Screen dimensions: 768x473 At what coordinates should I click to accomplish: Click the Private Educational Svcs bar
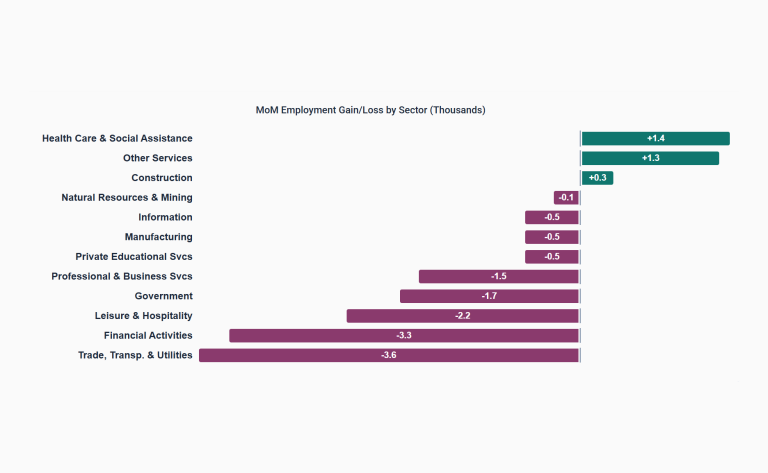click(552, 257)
